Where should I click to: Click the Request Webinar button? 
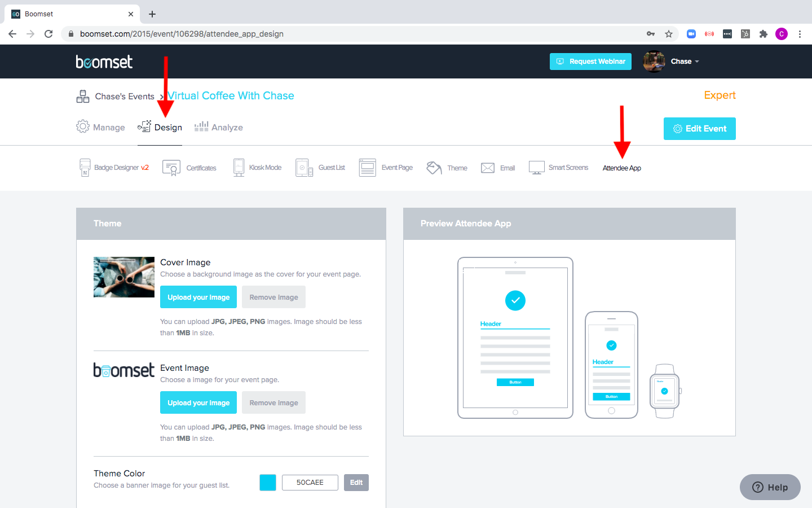590,62
